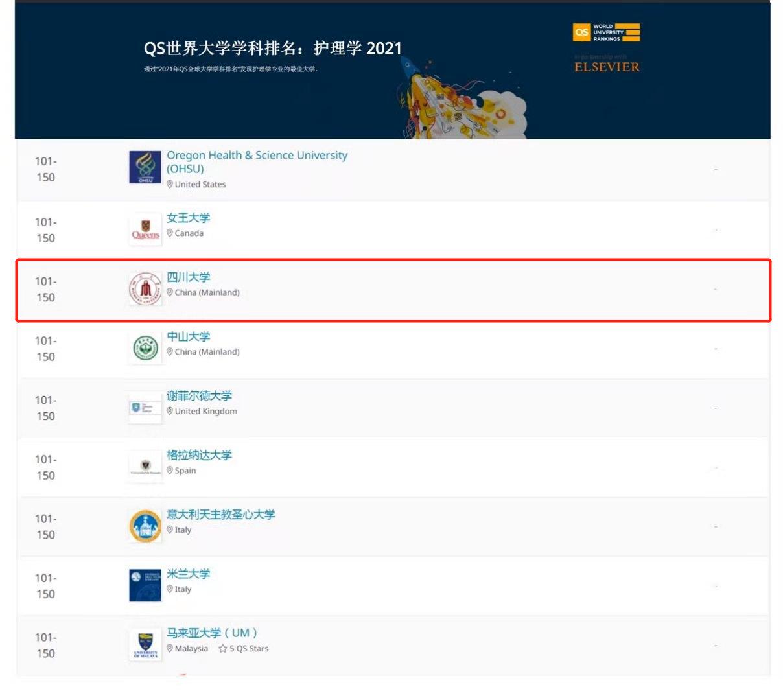Open the 米兰大学 university link
This screenshot has width=783, height=700.
pos(188,574)
